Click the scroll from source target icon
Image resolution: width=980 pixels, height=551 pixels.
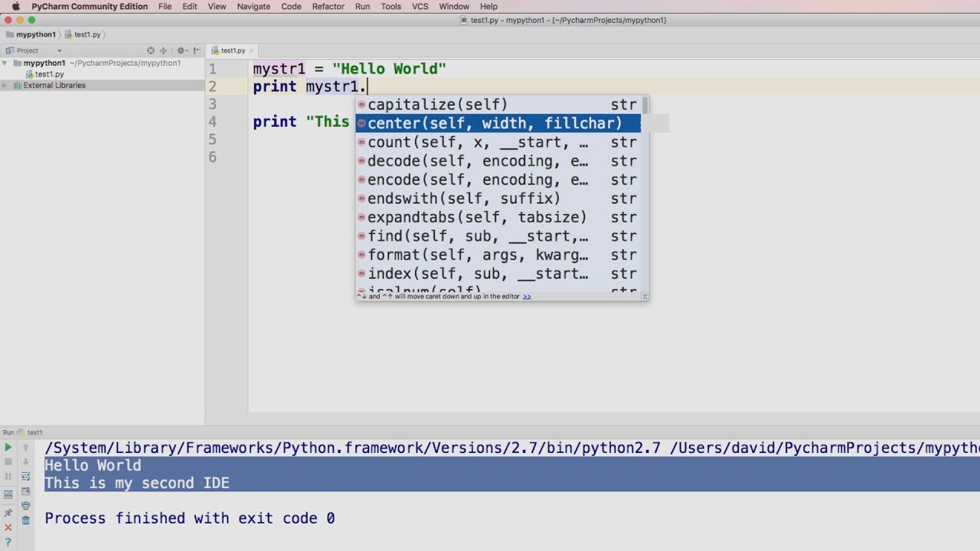[x=151, y=51]
